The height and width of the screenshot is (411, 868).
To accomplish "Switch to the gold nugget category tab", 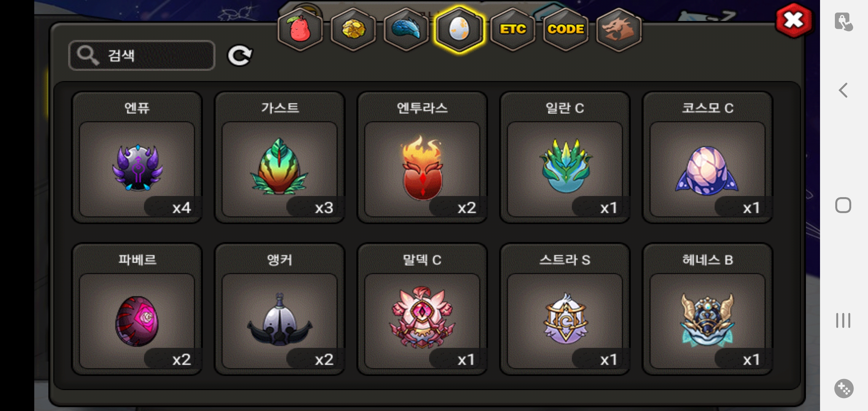I will (353, 30).
